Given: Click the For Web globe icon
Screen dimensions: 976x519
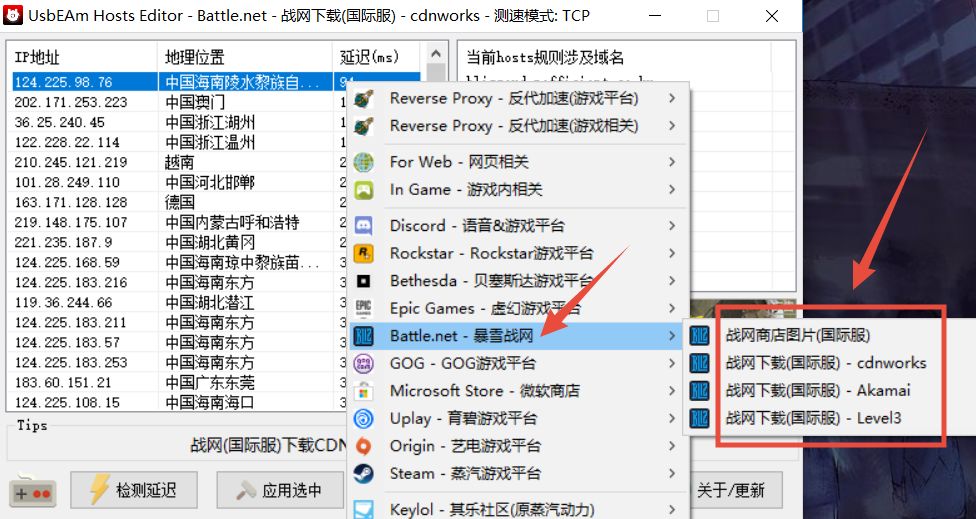Looking at the screenshot, I should [x=364, y=162].
